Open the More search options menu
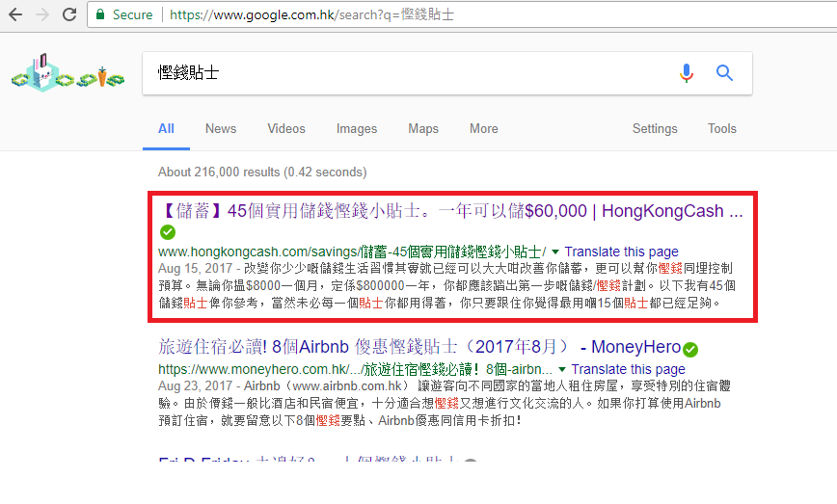837x504 pixels. [x=484, y=128]
